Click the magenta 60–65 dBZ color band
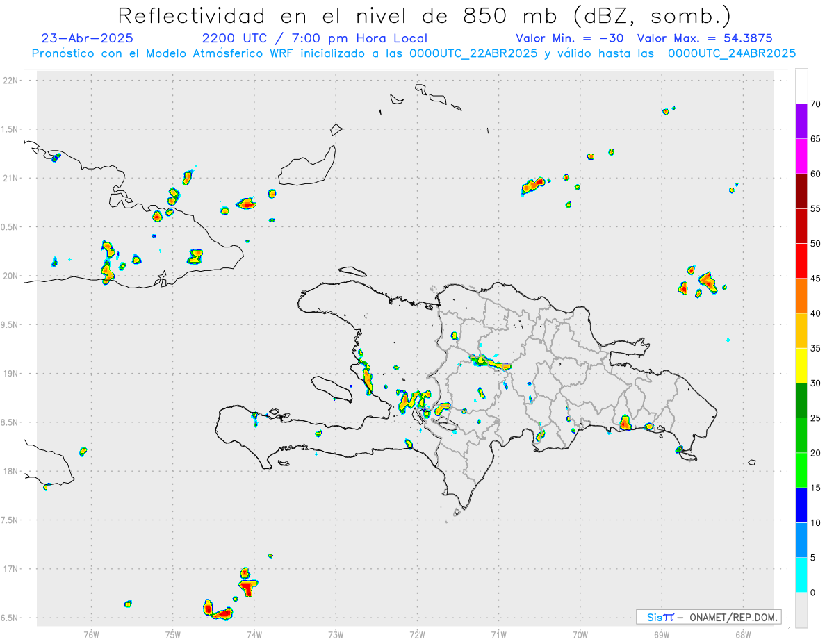This screenshot has width=834, height=644. (801, 156)
